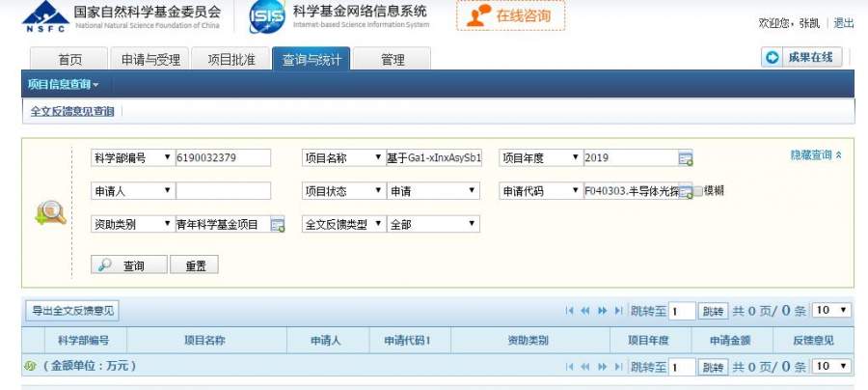Switch to the 项目批准 tab
This screenshot has width=868, height=390.
(x=231, y=59)
